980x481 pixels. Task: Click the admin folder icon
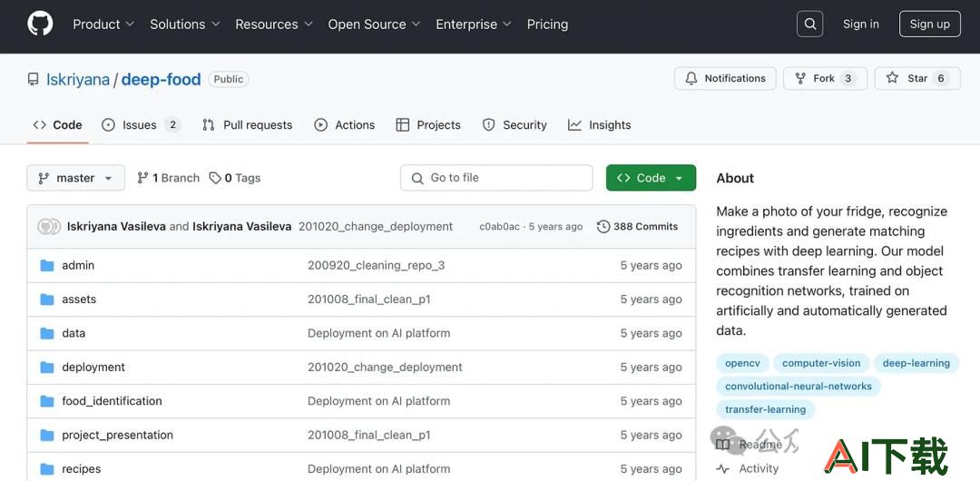47,265
